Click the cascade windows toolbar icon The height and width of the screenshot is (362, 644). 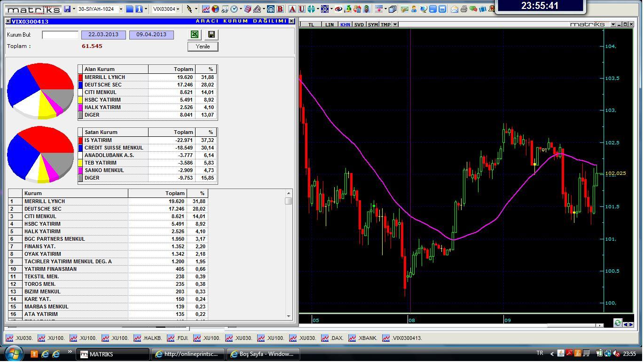392,9
